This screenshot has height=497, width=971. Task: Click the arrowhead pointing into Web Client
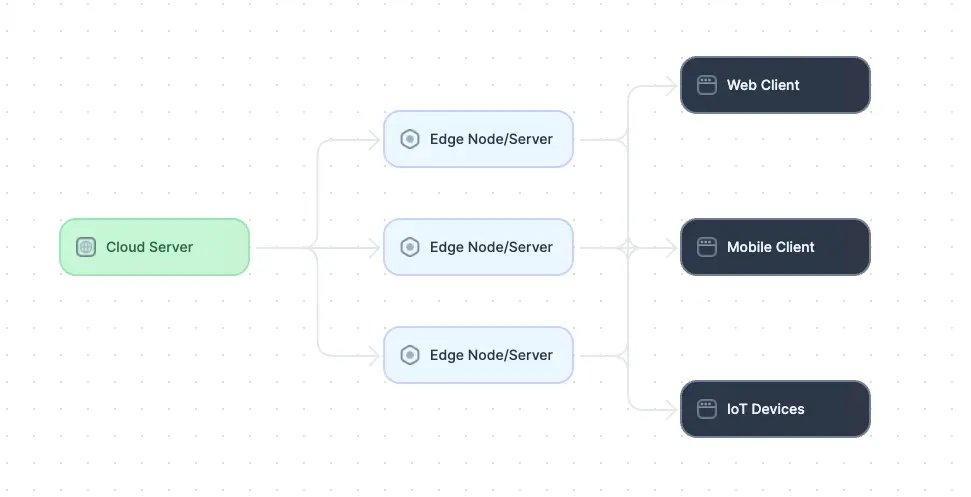tap(673, 85)
